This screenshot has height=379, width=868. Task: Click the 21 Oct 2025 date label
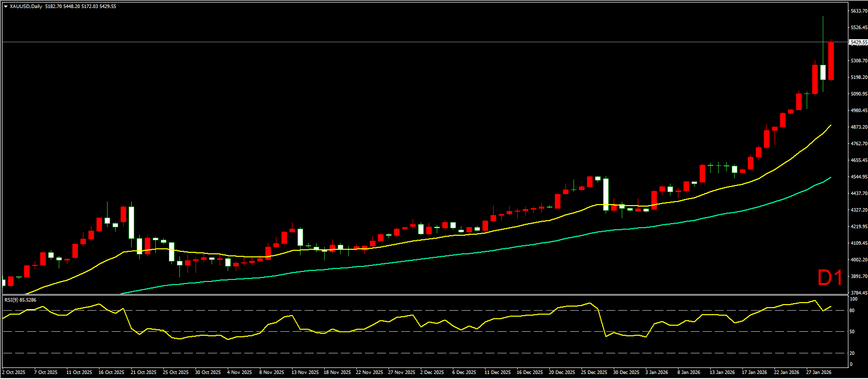144,372
